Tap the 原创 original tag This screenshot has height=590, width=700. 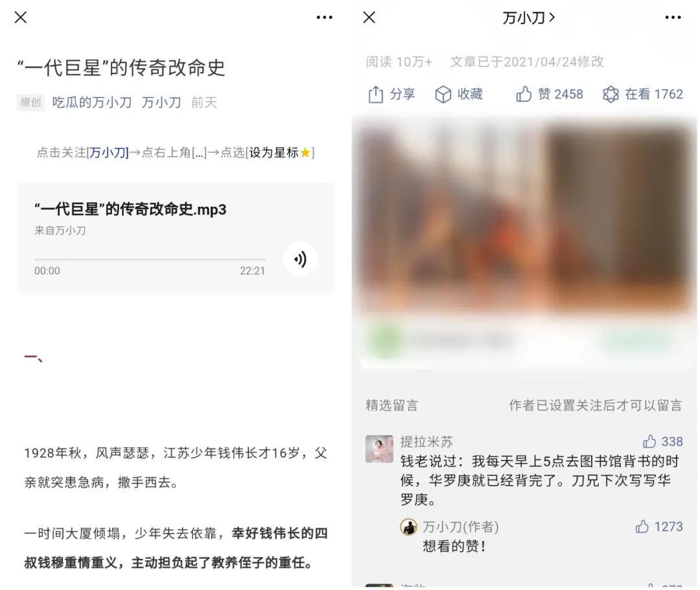click(30, 102)
